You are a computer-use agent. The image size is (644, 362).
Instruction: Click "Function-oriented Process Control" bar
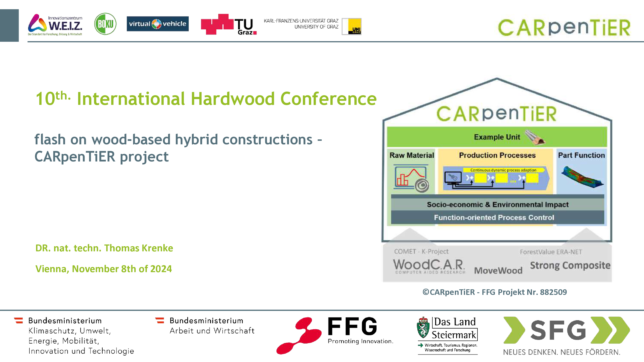[498, 217]
